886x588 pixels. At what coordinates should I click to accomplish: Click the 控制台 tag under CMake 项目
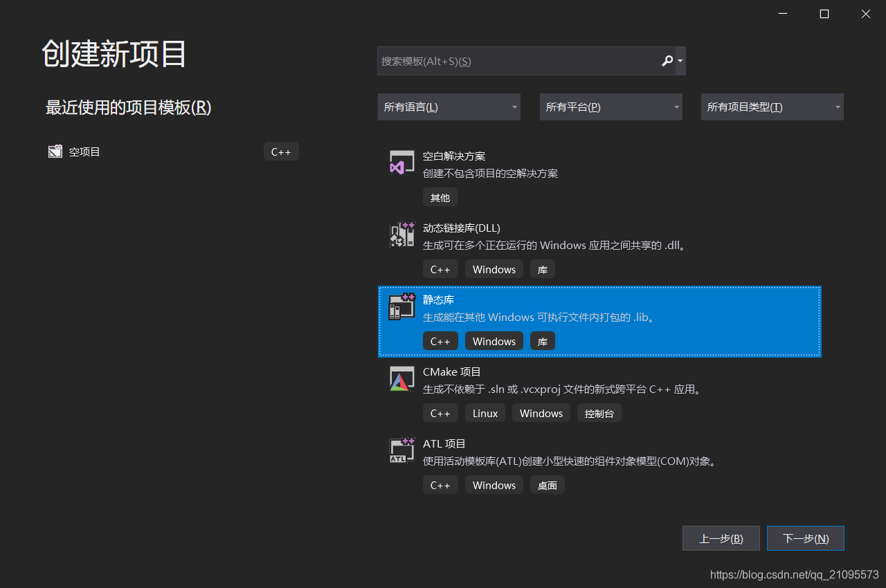point(599,413)
